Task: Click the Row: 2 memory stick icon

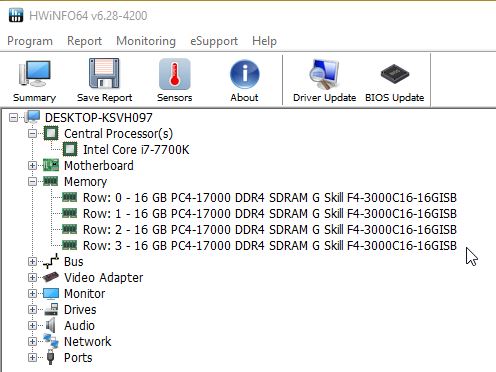Action: coord(69,229)
